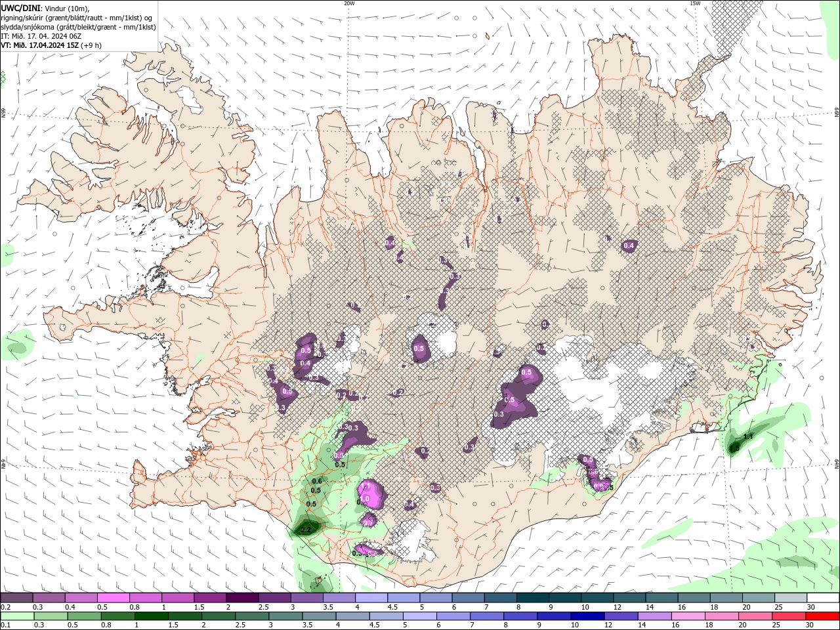Click the '14' label in the upper legend row

click(x=649, y=607)
